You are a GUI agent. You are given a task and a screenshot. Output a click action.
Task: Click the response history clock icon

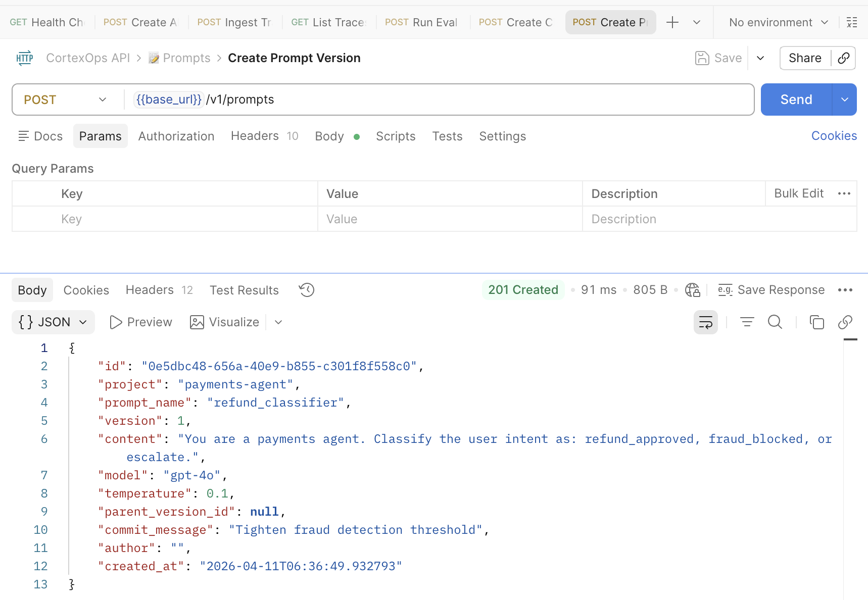point(307,290)
